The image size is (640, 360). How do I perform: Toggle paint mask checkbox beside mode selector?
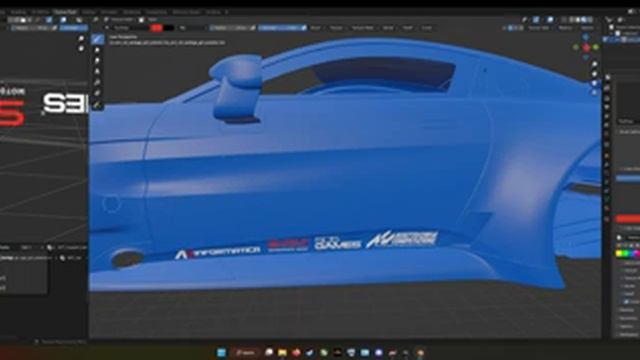pos(141,20)
